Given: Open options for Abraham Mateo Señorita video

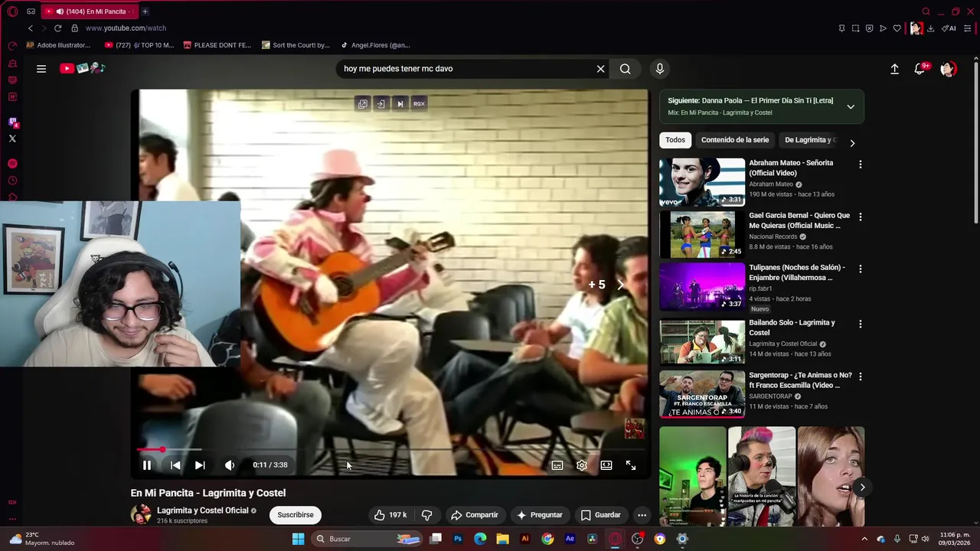Looking at the screenshot, I should (860, 165).
